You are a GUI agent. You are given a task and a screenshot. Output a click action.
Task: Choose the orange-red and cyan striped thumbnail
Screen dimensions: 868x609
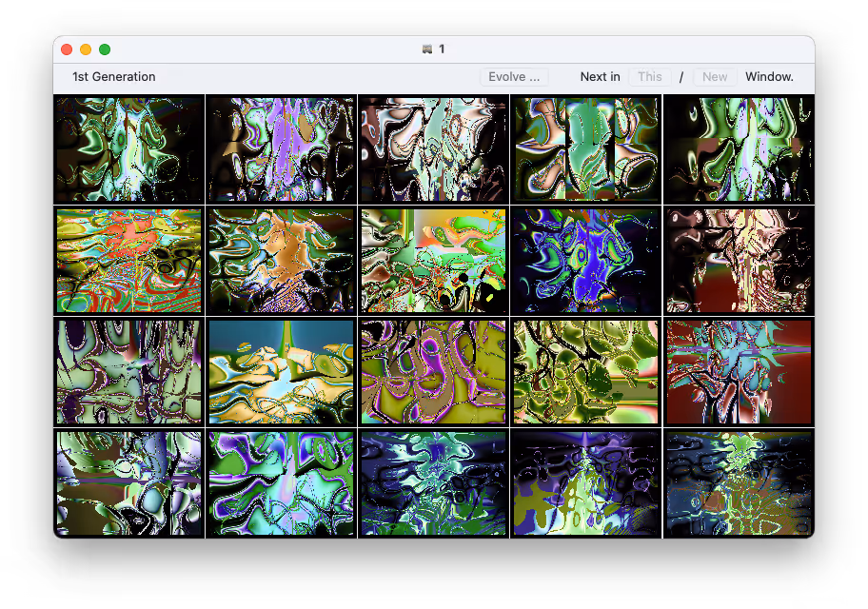point(128,261)
